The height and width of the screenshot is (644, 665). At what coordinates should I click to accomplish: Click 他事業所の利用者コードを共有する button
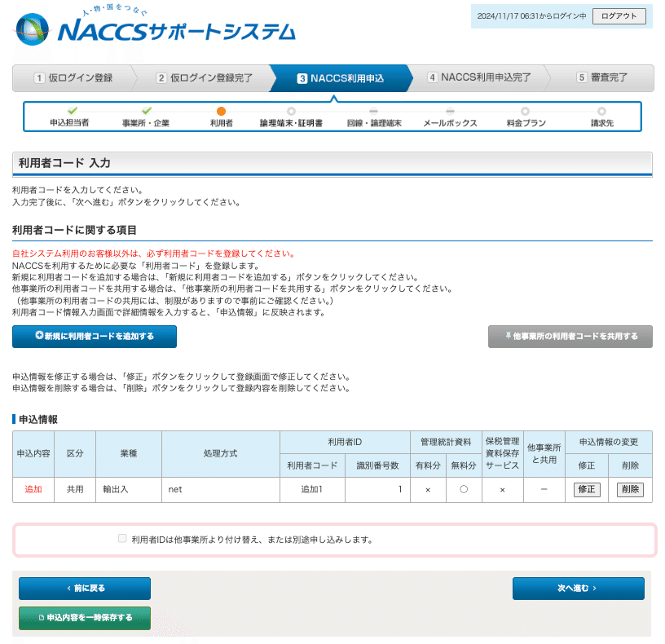pyautogui.click(x=570, y=336)
